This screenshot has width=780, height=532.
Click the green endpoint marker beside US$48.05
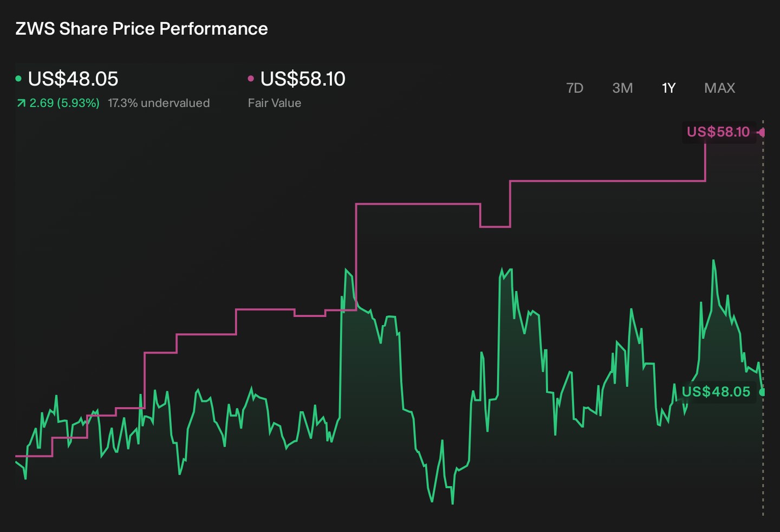tap(762, 392)
